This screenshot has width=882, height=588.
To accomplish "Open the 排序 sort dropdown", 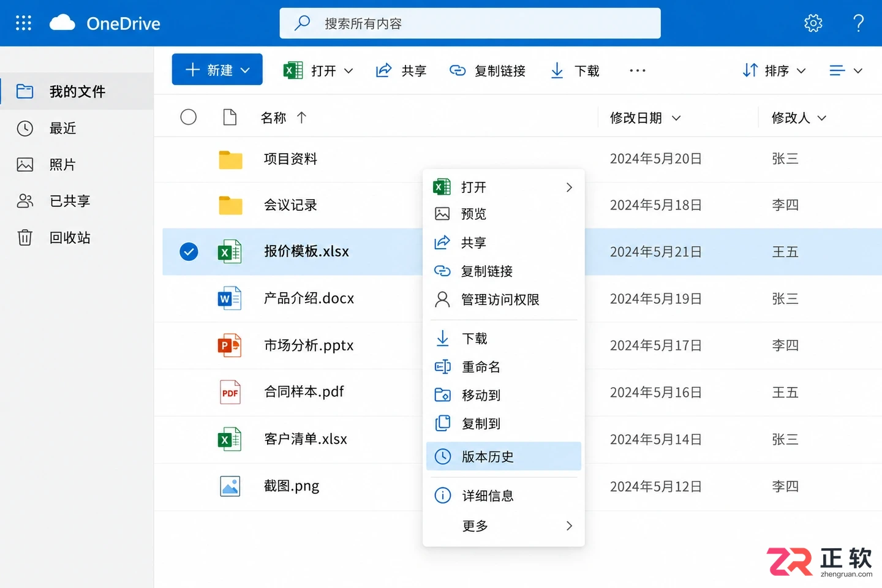I will click(774, 70).
